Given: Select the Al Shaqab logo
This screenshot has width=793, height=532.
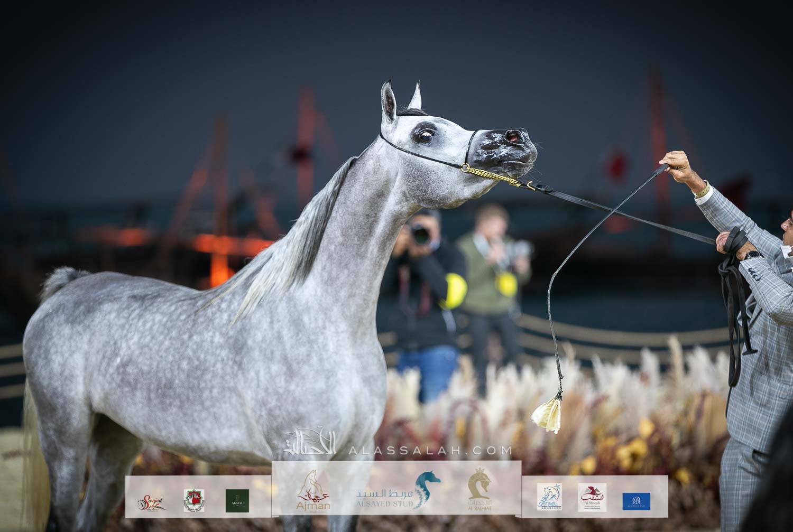Looking at the screenshot, I should click(x=592, y=497).
